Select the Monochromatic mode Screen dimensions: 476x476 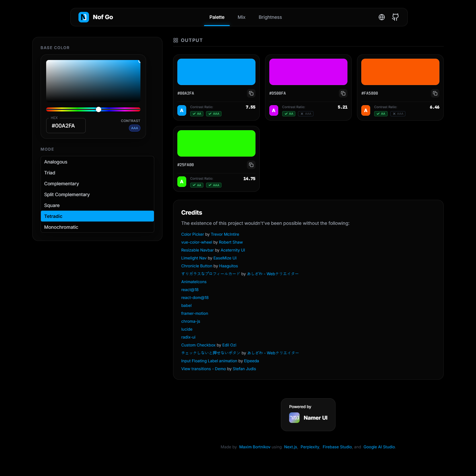click(61, 227)
